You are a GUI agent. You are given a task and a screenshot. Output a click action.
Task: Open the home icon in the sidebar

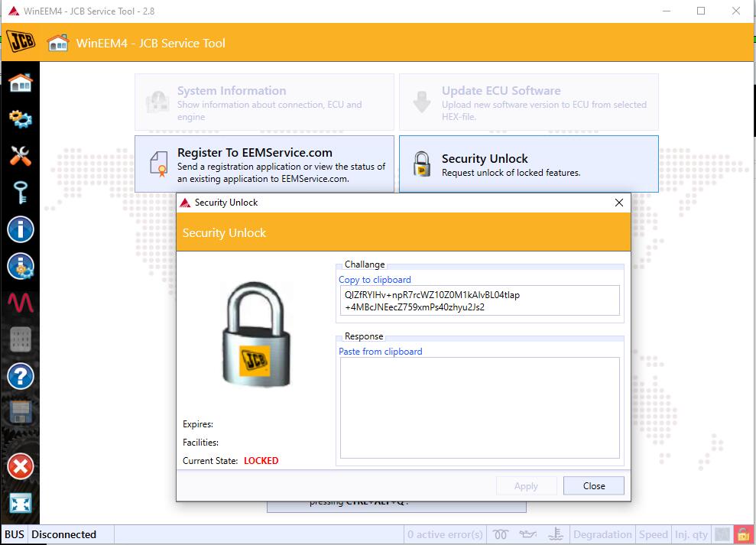[x=20, y=83]
